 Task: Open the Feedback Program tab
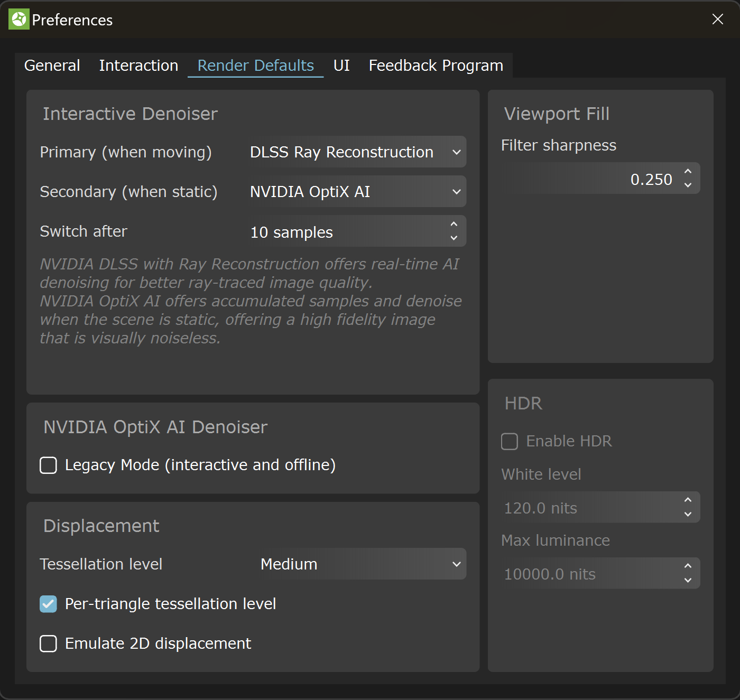pyautogui.click(x=436, y=66)
